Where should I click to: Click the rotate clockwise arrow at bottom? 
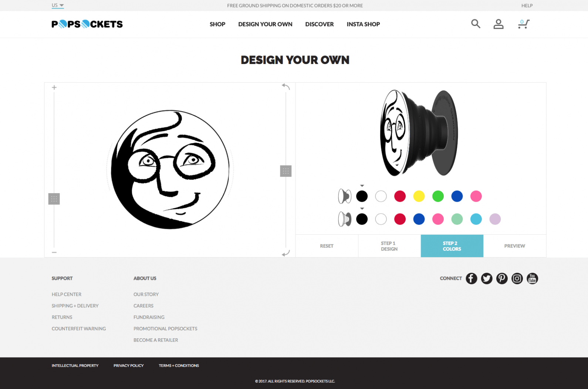coord(286,253)
